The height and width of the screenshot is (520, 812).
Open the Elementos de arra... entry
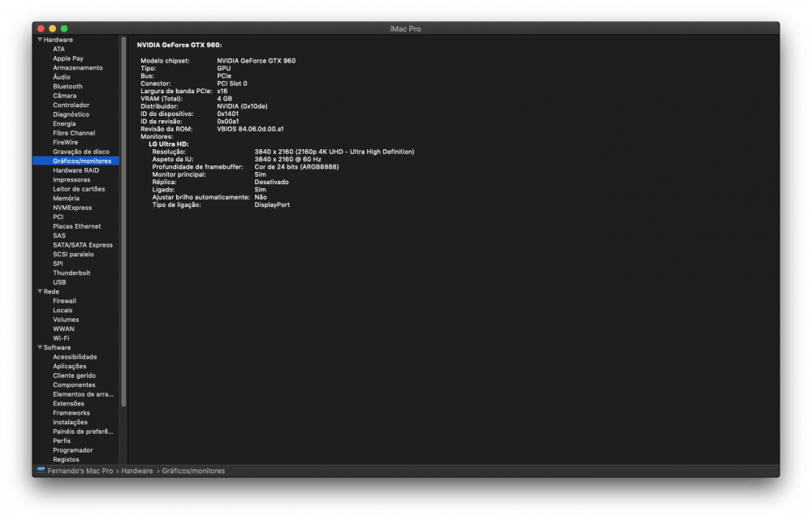click(83, 393)
